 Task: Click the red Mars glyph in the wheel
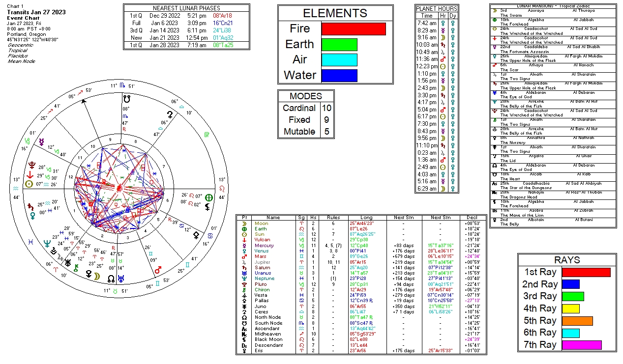tap(158, 270)
